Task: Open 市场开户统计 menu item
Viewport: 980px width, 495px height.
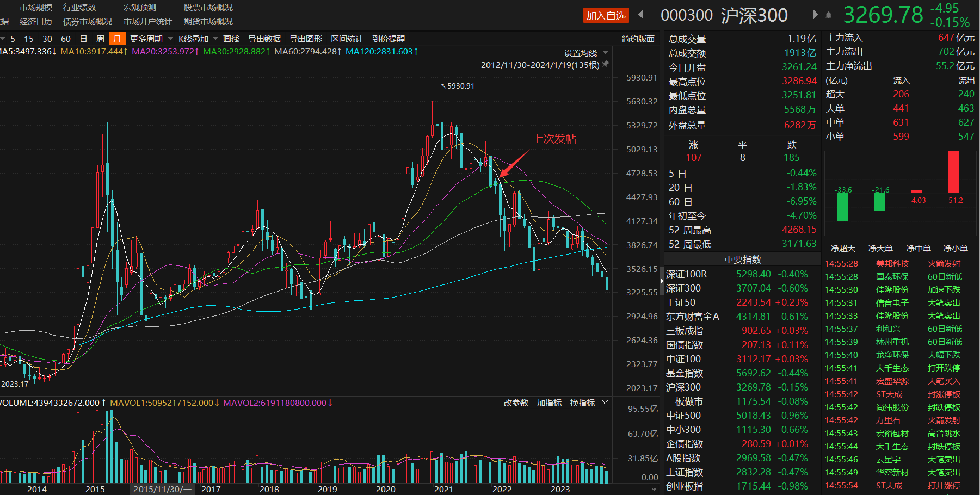Action: [148, 21]
